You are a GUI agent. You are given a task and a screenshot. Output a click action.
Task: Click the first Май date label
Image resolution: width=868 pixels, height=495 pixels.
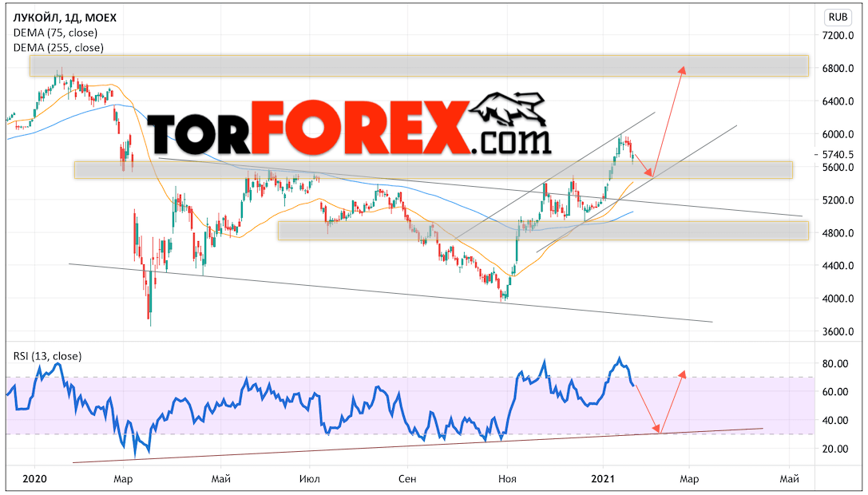click(x=221, y=478)
